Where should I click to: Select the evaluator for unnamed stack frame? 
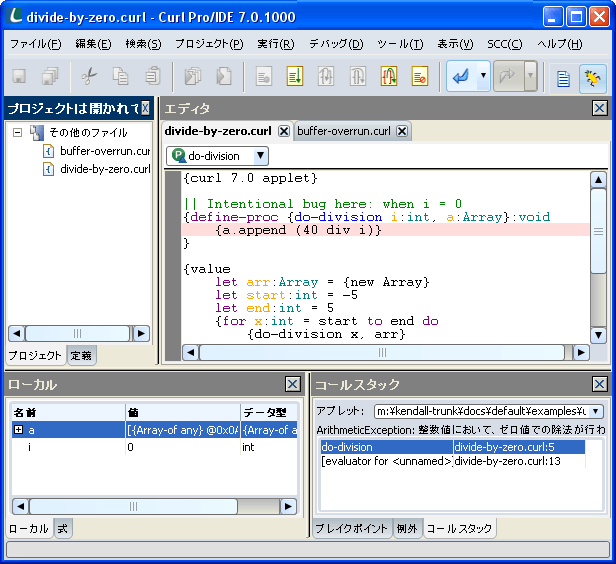coord(453,461)
